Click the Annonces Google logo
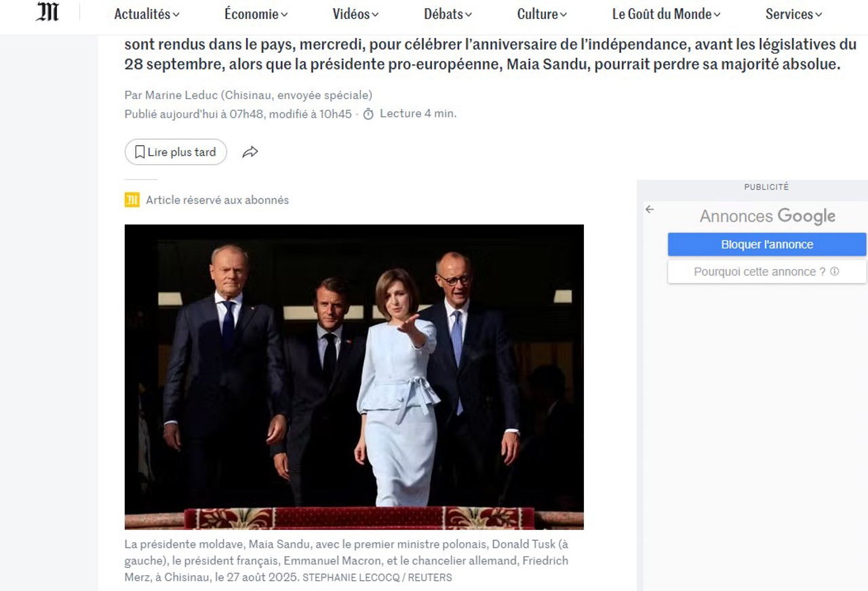This screenshot has height=591, width=868. pos(767,216)
